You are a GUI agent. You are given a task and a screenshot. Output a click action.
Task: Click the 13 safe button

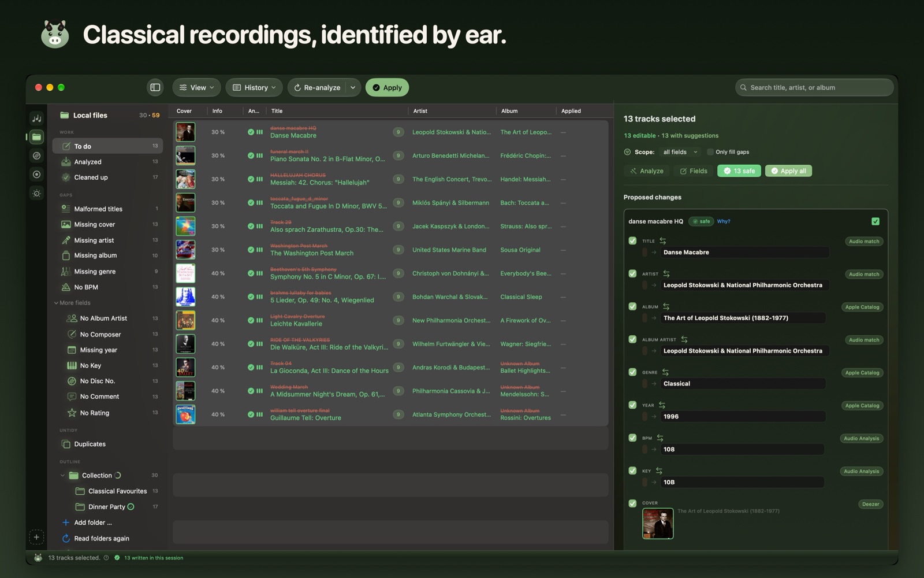point(739,171)
